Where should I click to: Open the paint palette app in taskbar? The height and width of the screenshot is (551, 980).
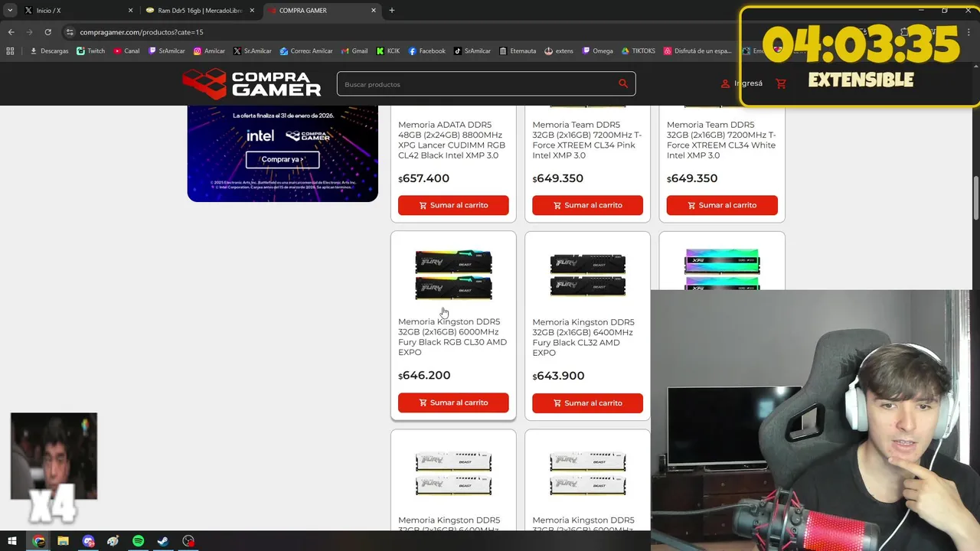coord(113,541)
